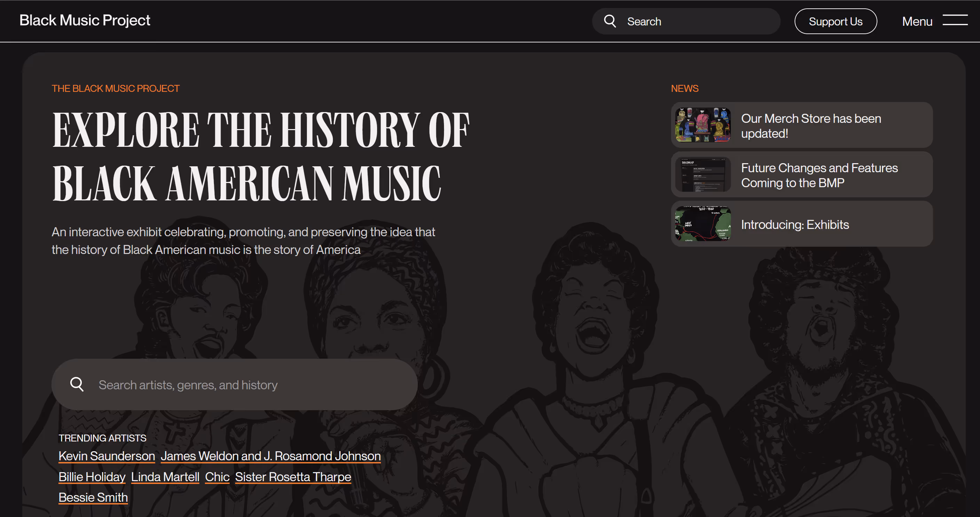Image resolution: width=980 pixels, height=517 pixels.
Task: Select the artist link Chic
Action: coord(217,476)
